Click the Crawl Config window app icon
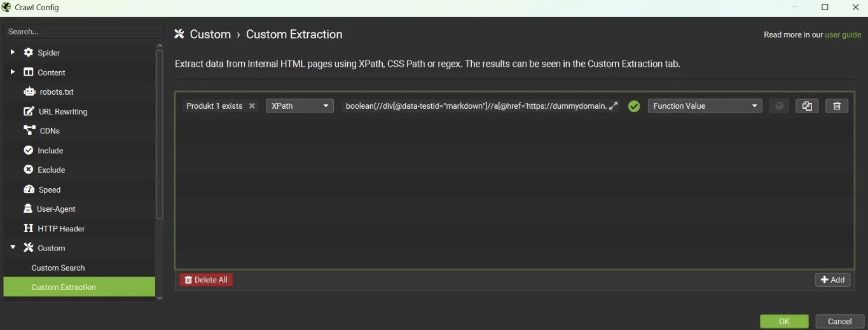 pyautogui.click(x=7, y=7)
